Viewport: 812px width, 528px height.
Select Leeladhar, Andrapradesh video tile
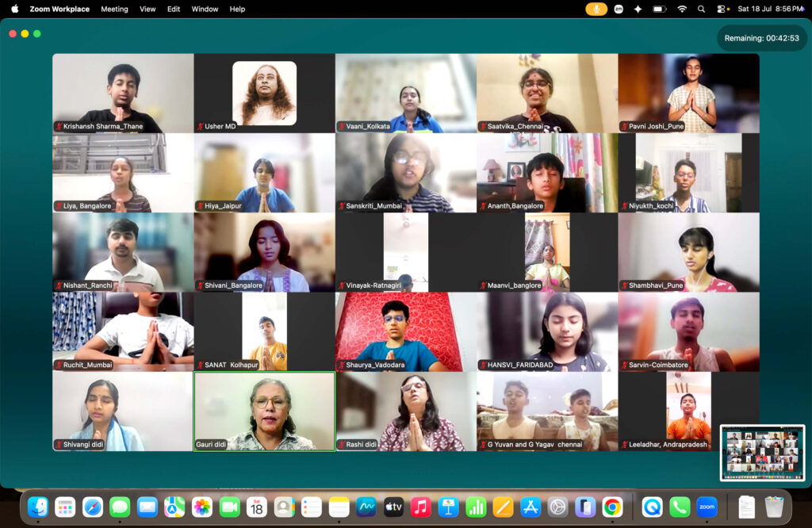689,411
